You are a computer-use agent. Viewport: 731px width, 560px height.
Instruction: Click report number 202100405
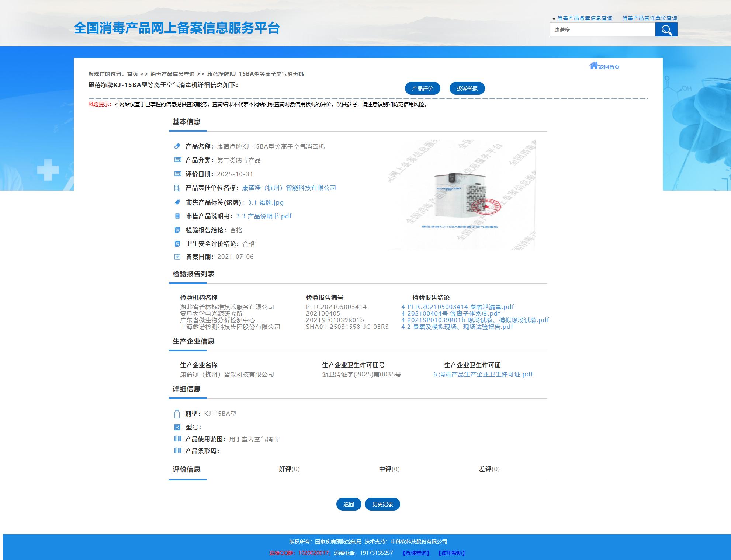pos(323,313)
